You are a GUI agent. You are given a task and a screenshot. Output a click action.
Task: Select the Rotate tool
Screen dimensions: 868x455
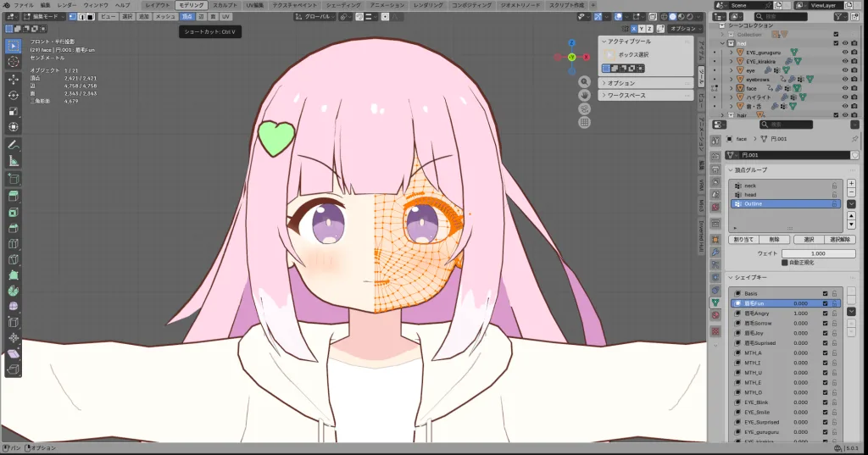(14, 95)
